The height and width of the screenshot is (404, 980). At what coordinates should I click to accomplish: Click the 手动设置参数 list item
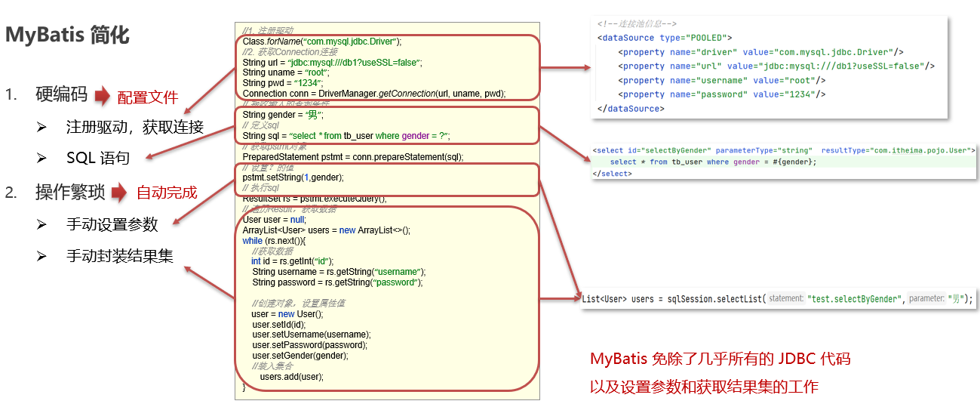[112, 224]
